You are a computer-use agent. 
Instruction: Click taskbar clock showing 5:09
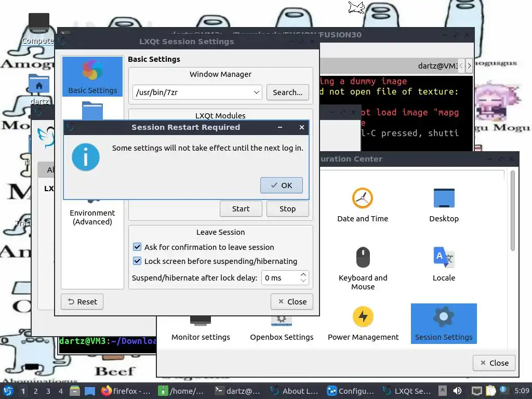click(522, 391)
